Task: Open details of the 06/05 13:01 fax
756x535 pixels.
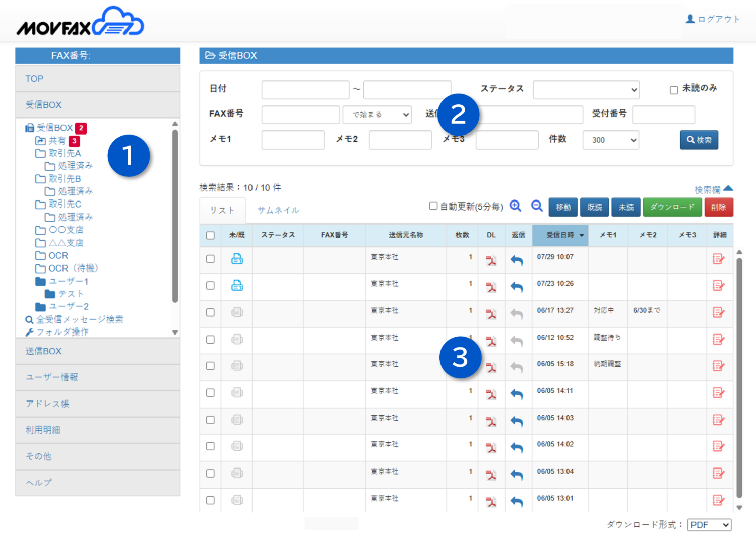Action: pyautogui.click(x=718, y=500)
